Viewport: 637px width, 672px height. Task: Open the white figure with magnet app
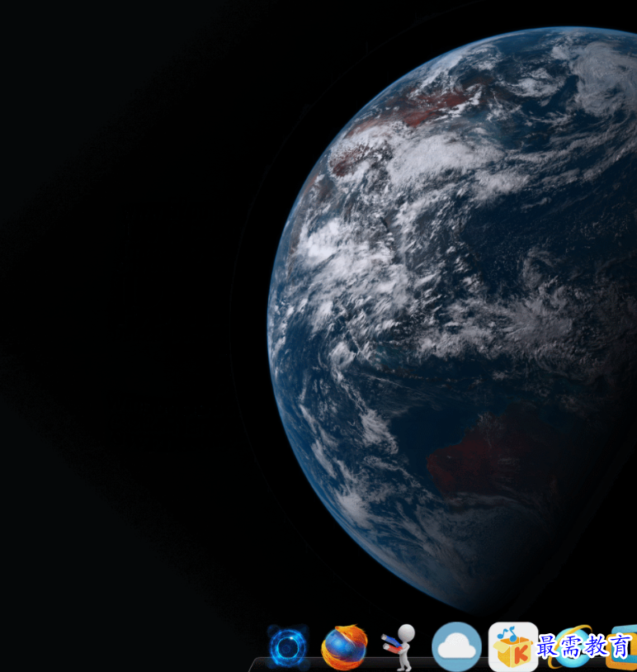[x=399, y=646]
